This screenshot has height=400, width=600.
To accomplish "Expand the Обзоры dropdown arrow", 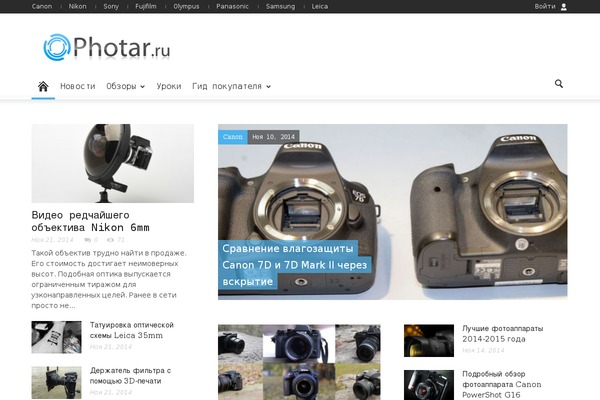I will [142, 87].
